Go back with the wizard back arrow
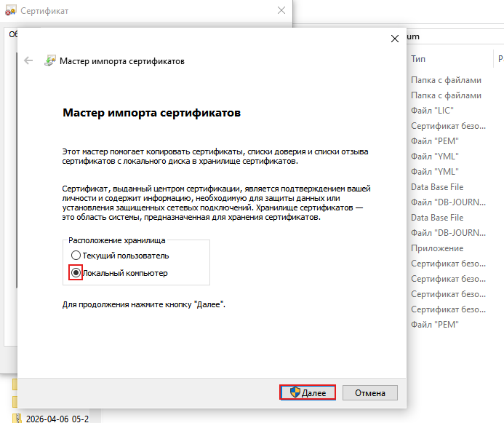The width and height of the screenshot is (504, 423). tap(28, 60)
